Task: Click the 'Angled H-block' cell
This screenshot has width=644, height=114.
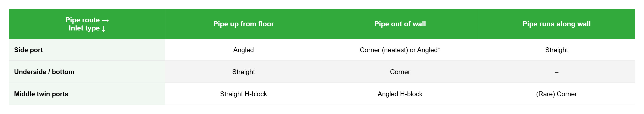Action: [x=400, y=94]
